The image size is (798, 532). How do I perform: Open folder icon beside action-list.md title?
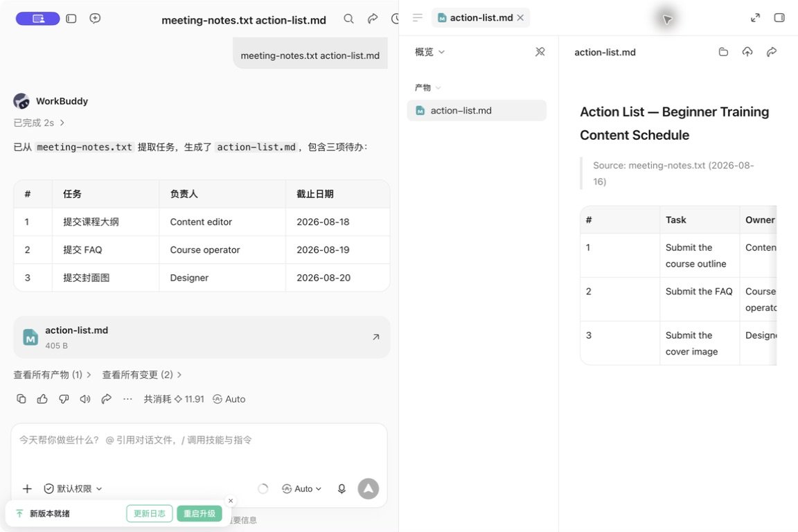pyautogui.click(x=723, y=52)
